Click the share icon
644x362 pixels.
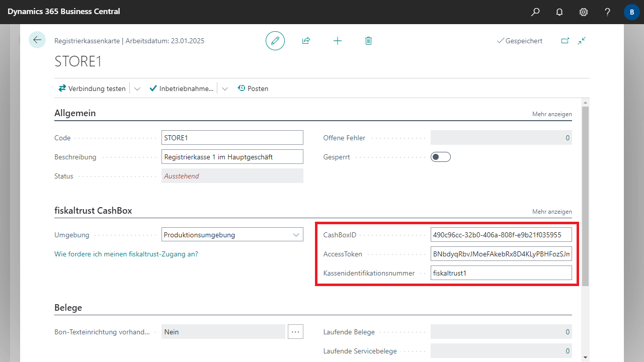point(306,41)
